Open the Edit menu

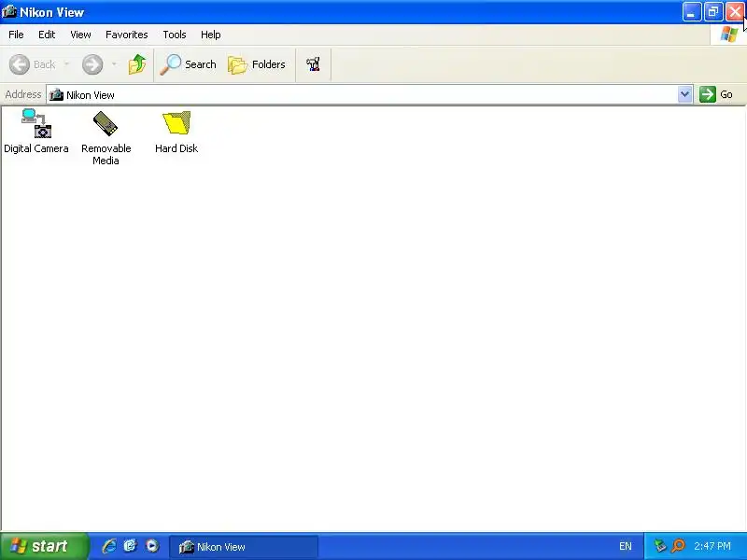pyautogui.click(x=47, y=35)
